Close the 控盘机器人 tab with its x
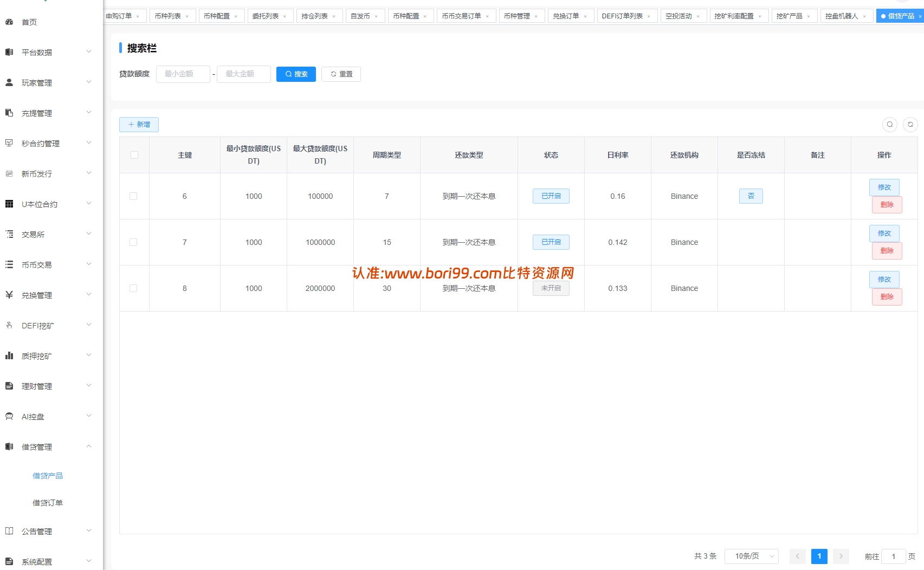924x570 pixels. pyautogui.click(x=864, y=16)
